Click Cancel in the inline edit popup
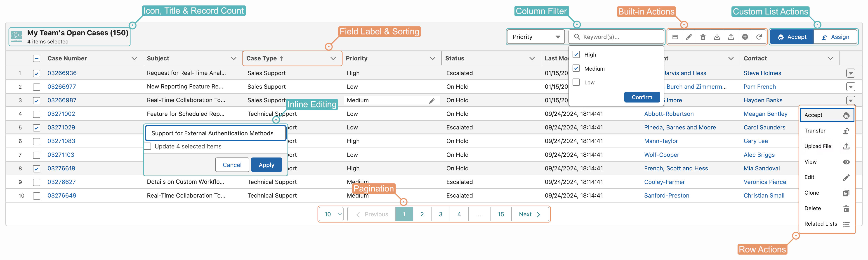This screenshot has height=260, width=868. pos(232,165)
